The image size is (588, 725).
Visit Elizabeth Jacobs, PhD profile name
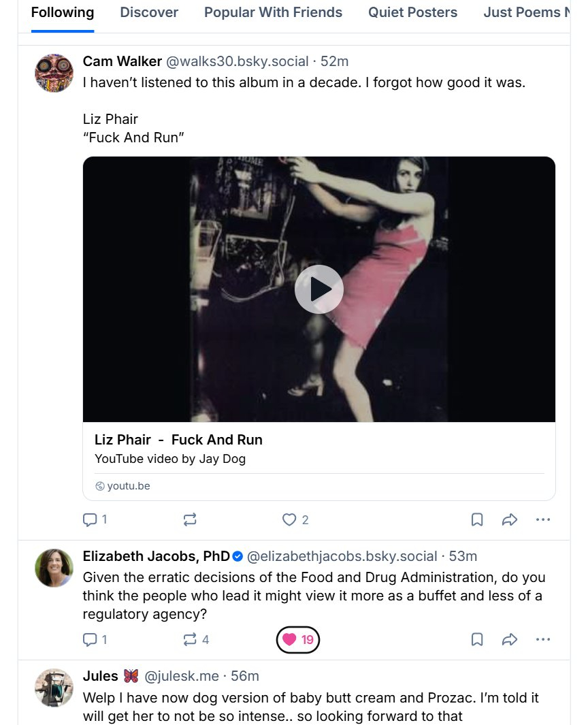pyautogui.click(x=156, y=556)
